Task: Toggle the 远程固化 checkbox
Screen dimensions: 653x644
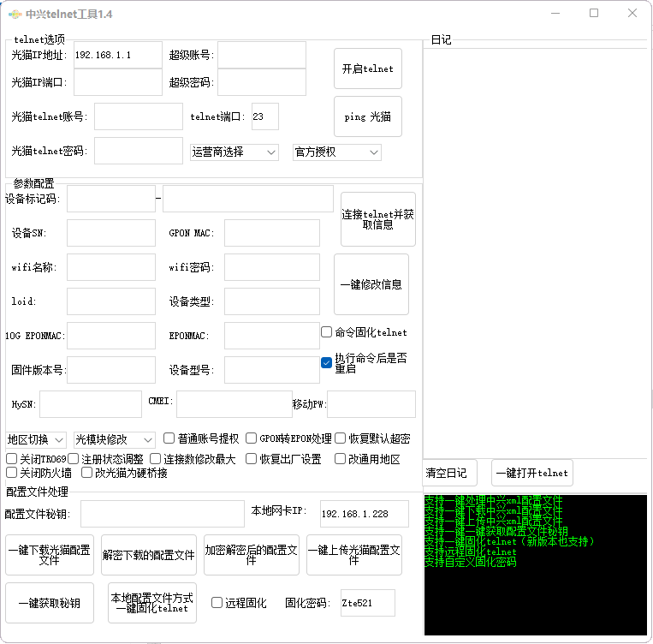Action: [217, 602]
